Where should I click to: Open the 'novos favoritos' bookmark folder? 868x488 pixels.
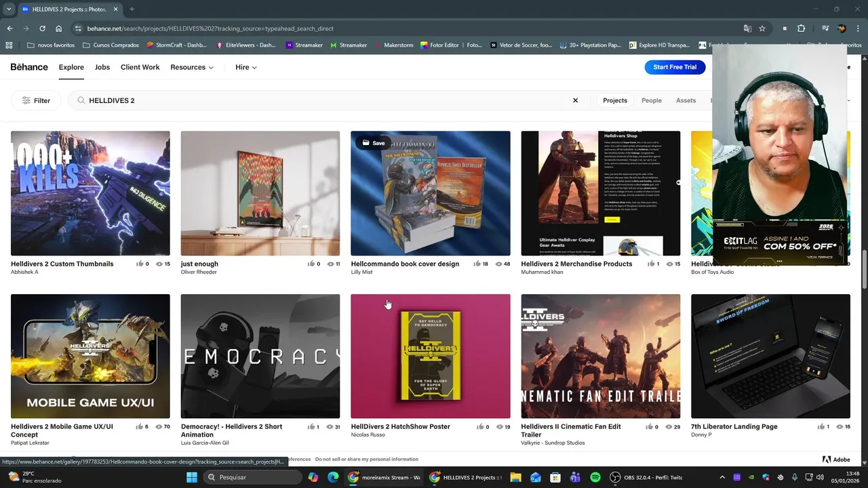51,45
